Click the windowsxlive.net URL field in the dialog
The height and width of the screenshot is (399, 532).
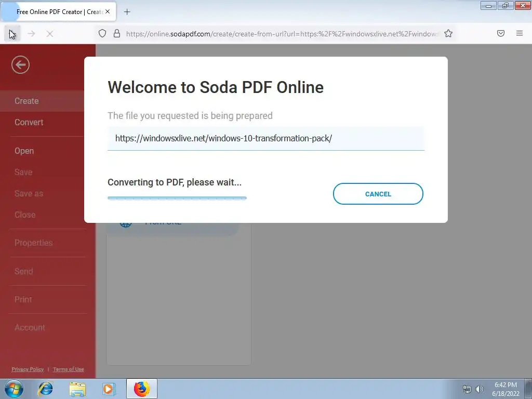pos(266,138)
